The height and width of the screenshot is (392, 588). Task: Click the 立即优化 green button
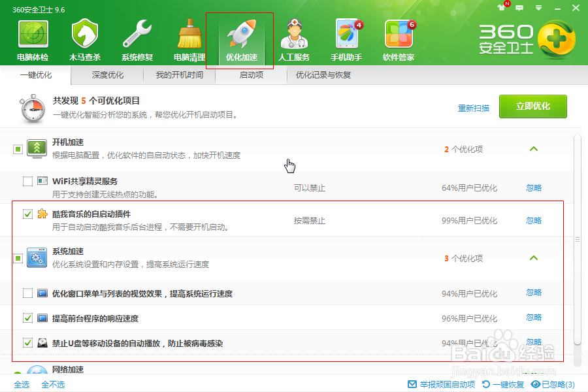pos(533,106)
